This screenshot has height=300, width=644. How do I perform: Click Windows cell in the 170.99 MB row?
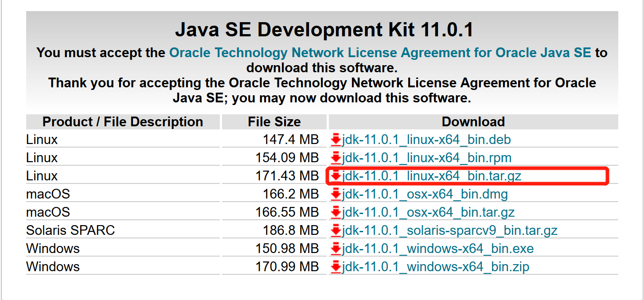[123, 267]
